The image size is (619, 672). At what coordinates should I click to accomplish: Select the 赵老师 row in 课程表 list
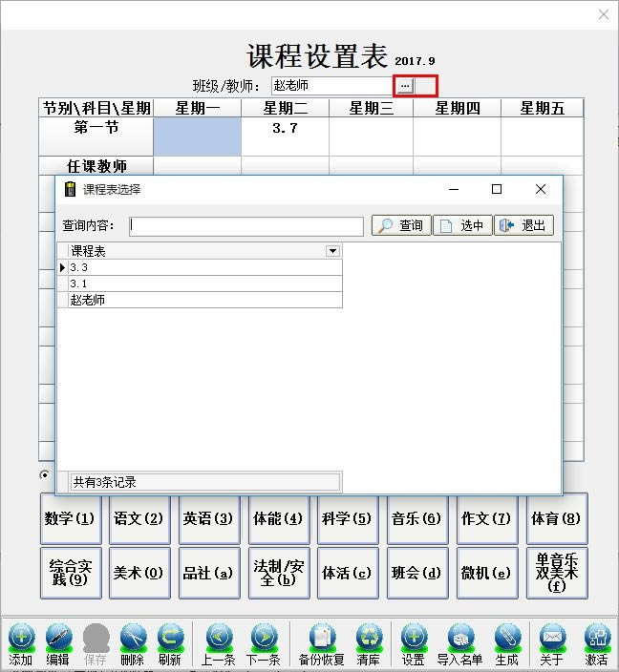click(205, 300)
